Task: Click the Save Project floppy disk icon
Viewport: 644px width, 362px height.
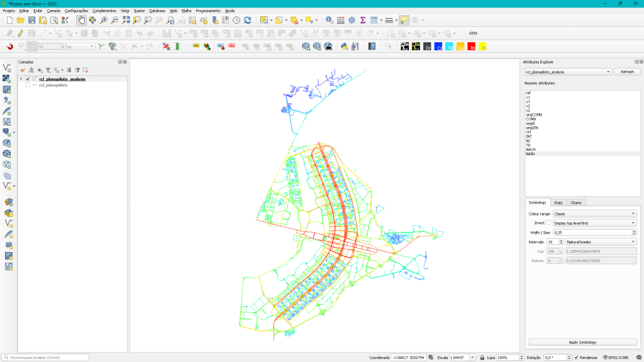Action: point(32,20)
